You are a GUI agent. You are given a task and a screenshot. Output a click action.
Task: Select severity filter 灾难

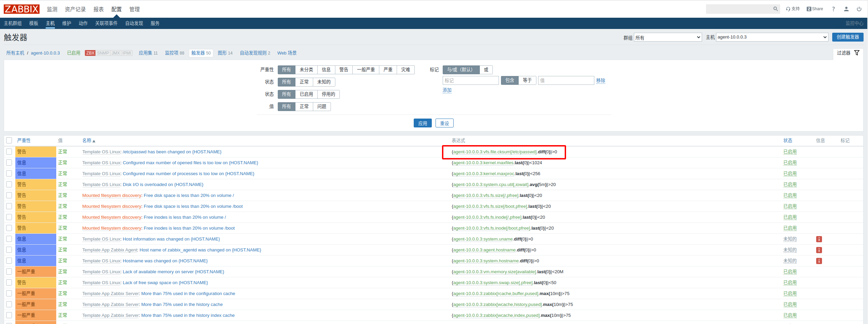click(x=406, y=70)
